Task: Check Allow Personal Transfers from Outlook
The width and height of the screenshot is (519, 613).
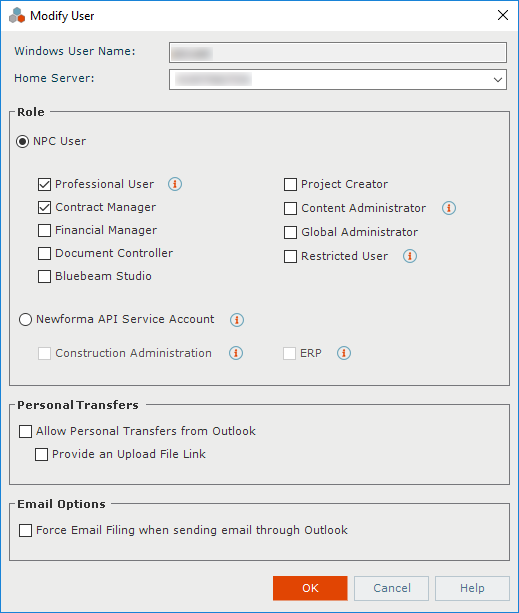Action: pos(25,432)
